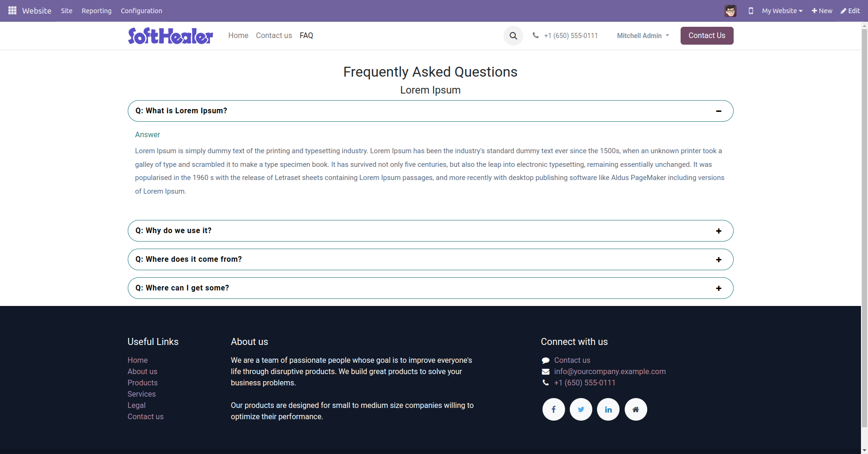Open Products footer link

click(x=142, y=383)
